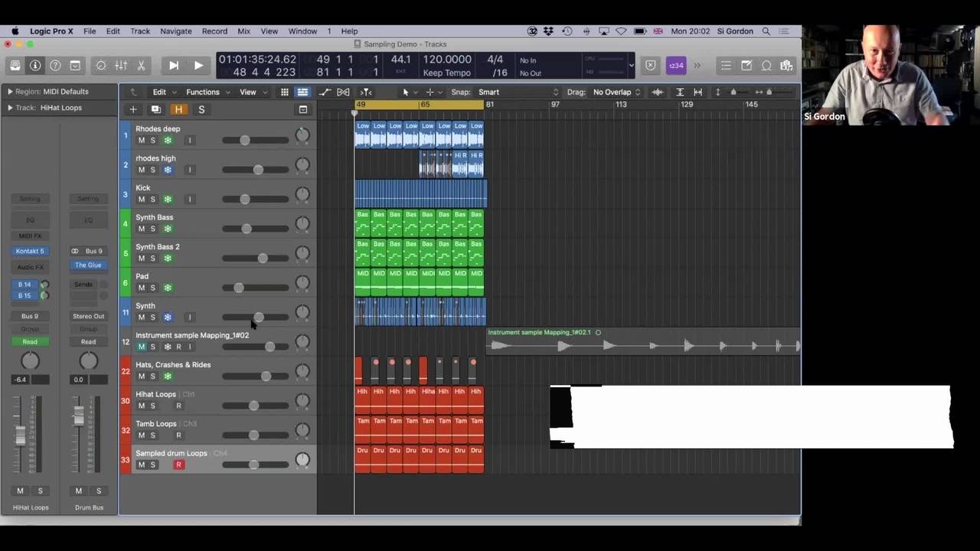The height and width of the screenshot is (551, 980).
Task: Toggle the Flex view icon
Action: [x=343, y=92]
